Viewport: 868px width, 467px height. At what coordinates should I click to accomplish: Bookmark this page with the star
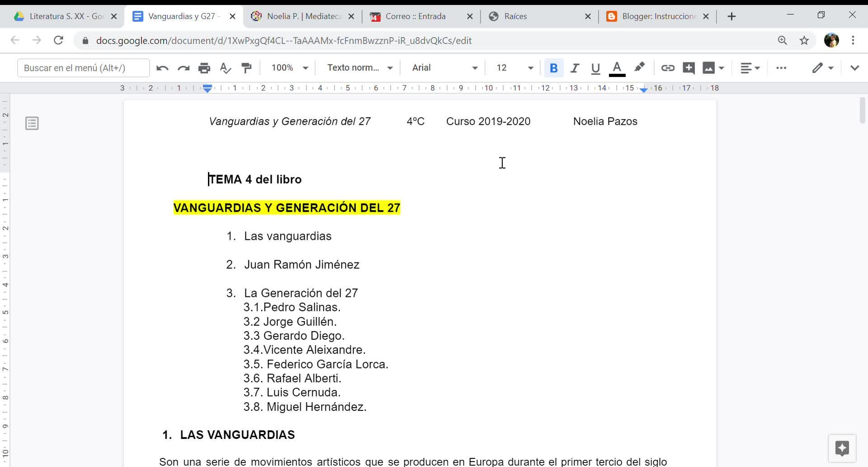tap(804, 40)
